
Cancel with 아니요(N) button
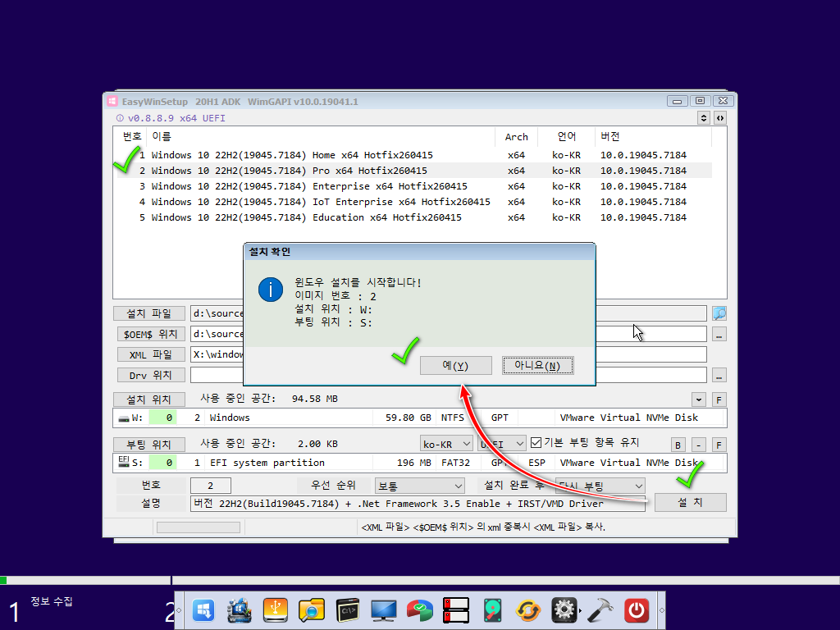[x=538, y=365]
